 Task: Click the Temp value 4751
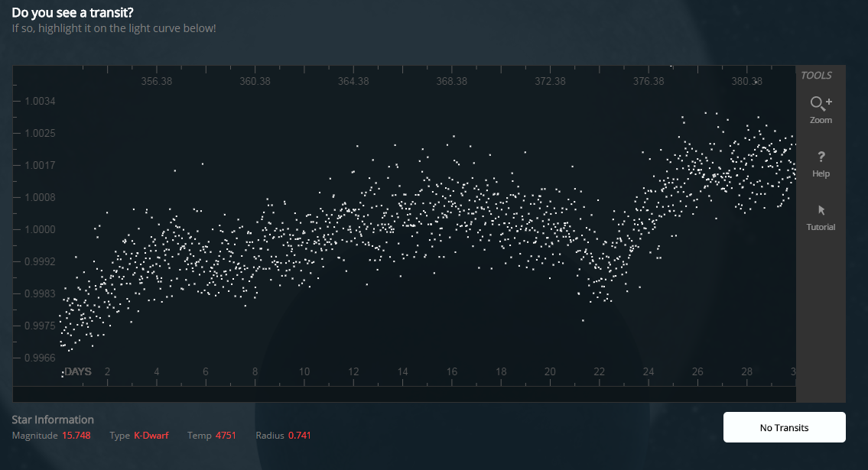click(225, 436)
